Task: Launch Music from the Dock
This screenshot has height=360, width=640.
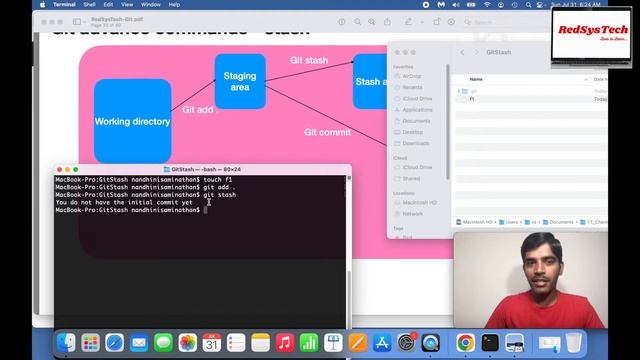Action: click(x=285, y=343)
